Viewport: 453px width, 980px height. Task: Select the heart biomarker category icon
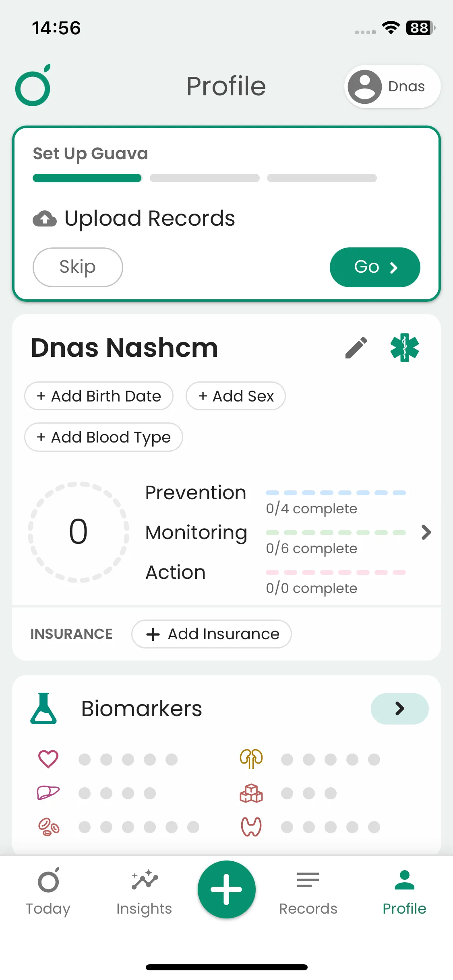click(x=48, y=759)
